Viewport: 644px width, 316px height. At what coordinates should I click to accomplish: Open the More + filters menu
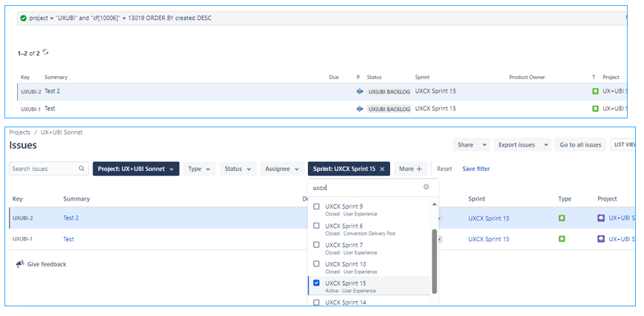click(x=411, y=169)
